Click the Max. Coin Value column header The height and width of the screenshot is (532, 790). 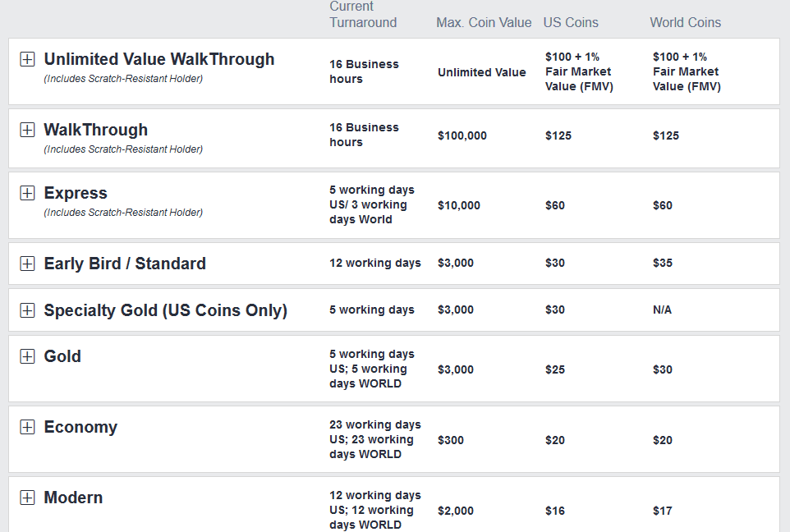484,23
